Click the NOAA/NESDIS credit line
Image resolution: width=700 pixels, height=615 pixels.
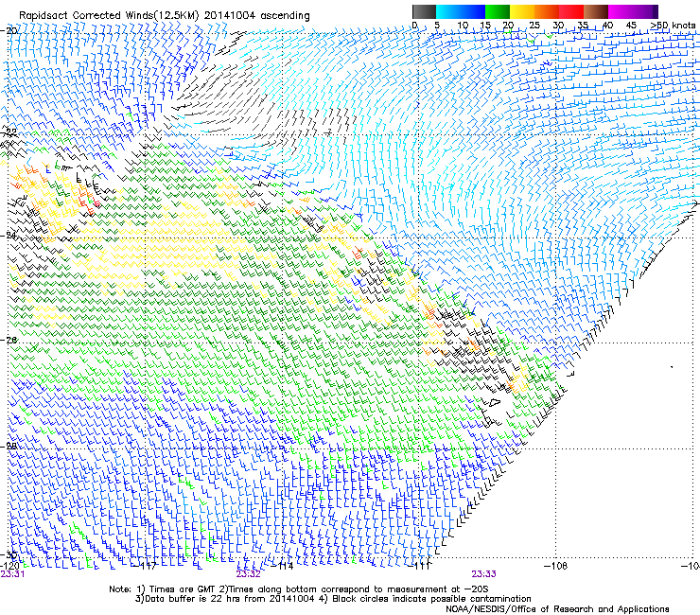[557, 609]
